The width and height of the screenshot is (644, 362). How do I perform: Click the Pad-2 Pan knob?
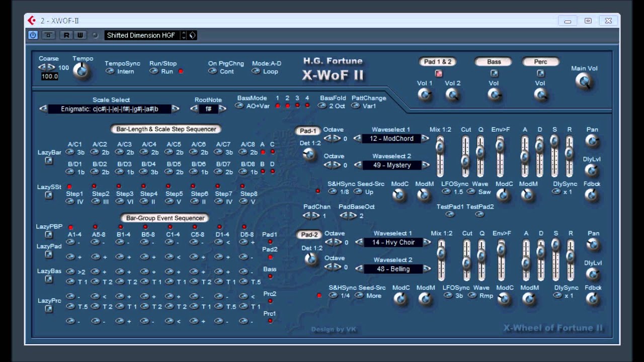point(594,245)
